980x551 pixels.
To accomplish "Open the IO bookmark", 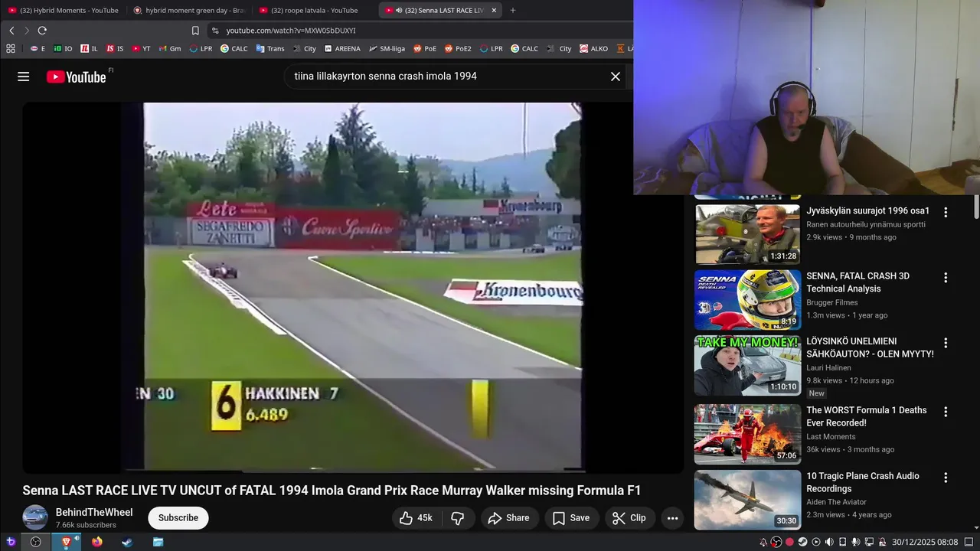I will pyautogui.click(x=63, y=48).
